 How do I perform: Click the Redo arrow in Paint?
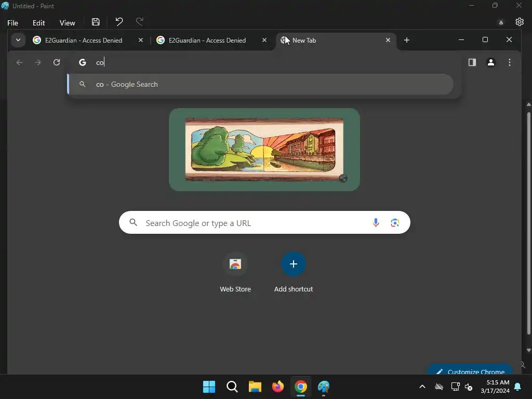click(x=139, y=22)
